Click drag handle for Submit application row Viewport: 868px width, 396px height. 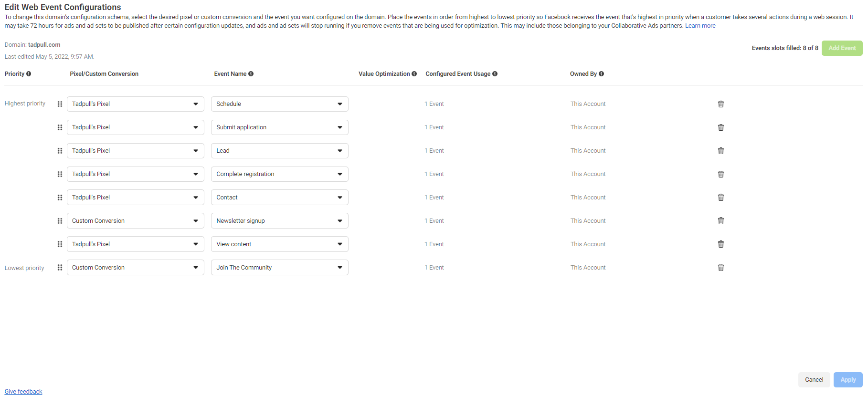point(60,127)
